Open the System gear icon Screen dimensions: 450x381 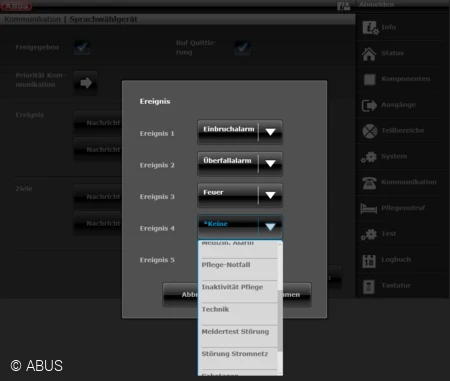click(369, 157)
